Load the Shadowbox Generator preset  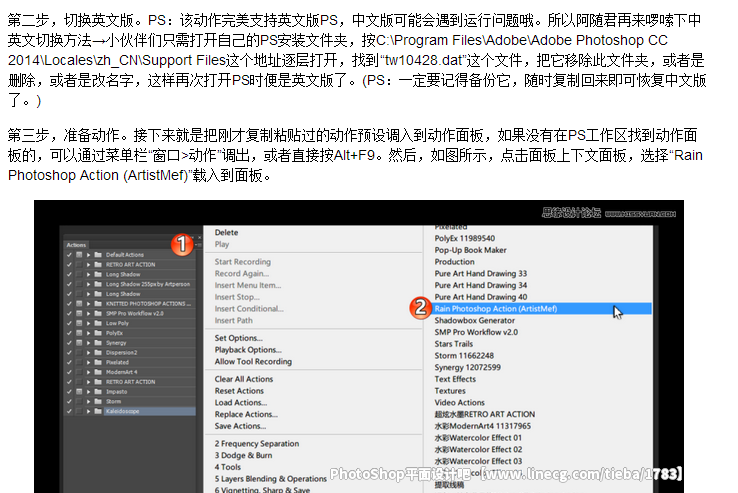[474, 321]
